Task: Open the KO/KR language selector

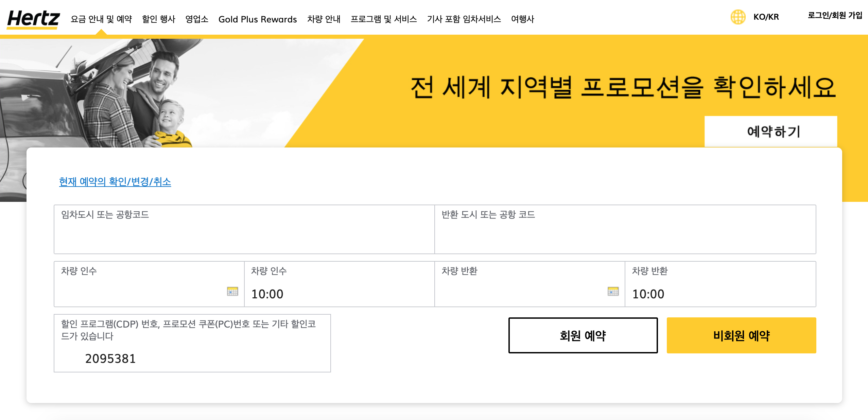Action: (x=766, y=17)
